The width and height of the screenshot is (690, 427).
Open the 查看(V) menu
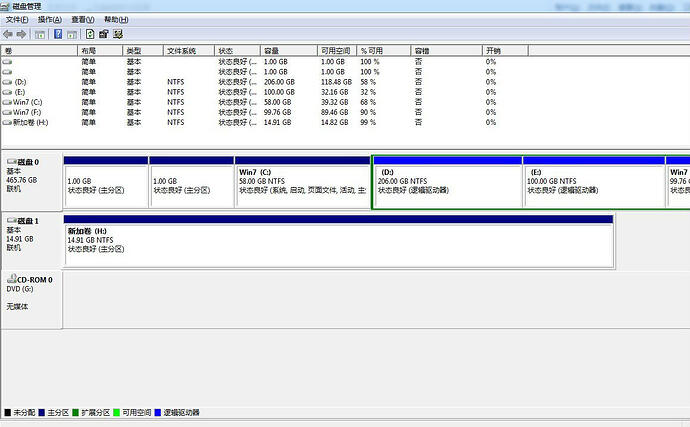click(83, 19)
